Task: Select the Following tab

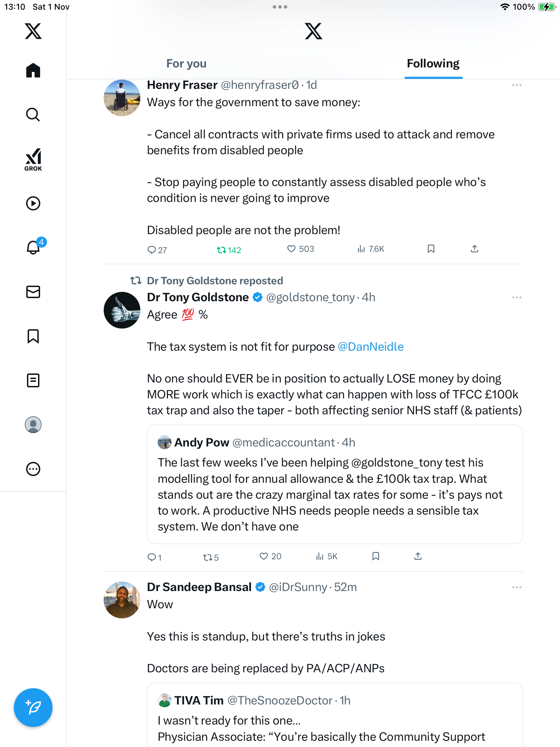Action: 433,64
